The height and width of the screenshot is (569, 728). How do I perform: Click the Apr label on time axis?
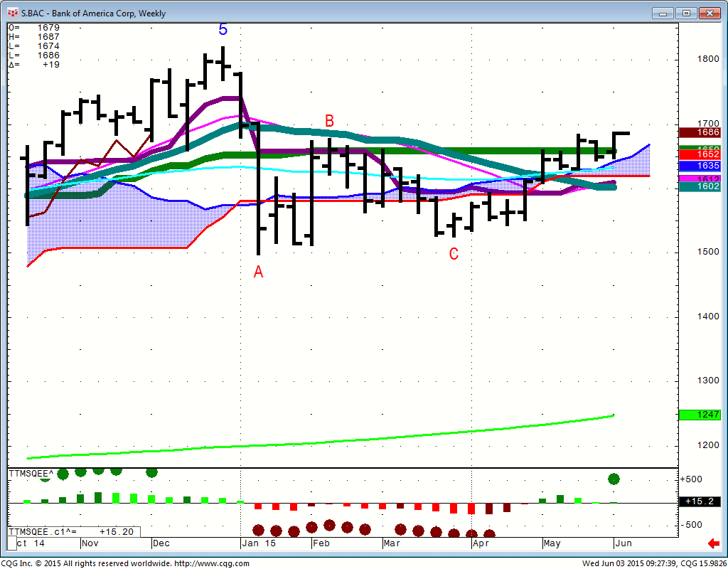point(481,543)
